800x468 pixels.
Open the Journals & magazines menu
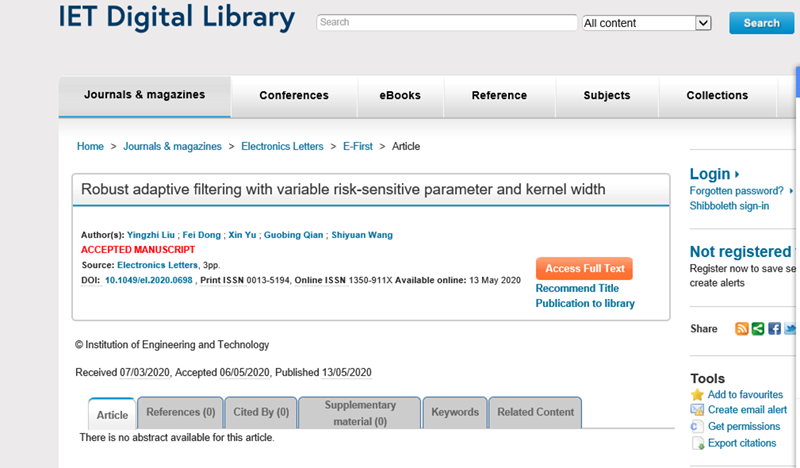144,95
